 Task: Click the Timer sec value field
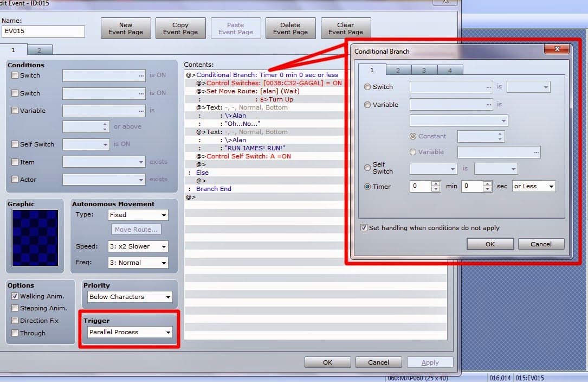tap(472, 186)
